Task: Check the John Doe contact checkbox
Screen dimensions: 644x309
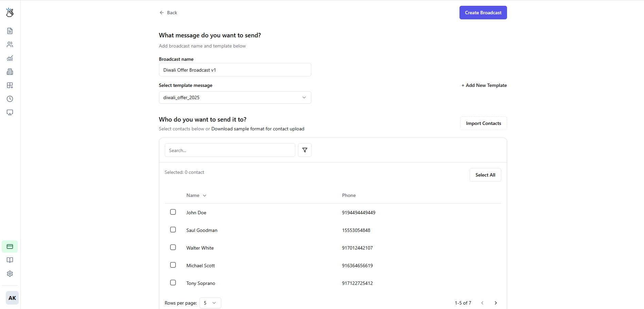Action: pyautogui.click(x=173, y=212)
